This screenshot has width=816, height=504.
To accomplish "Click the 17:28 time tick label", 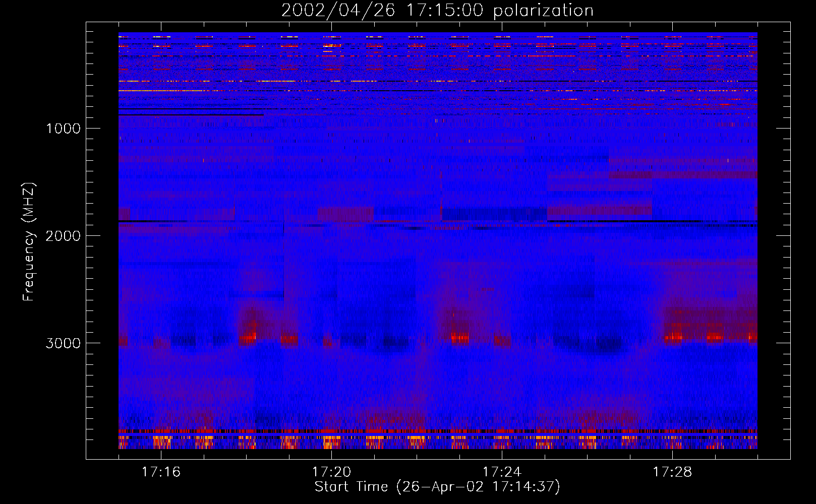I will click(x=672, y=472).
